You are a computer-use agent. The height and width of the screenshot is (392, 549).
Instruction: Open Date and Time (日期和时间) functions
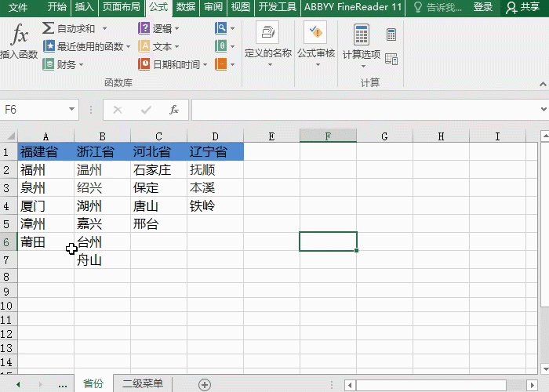click(x=169, y=64)
